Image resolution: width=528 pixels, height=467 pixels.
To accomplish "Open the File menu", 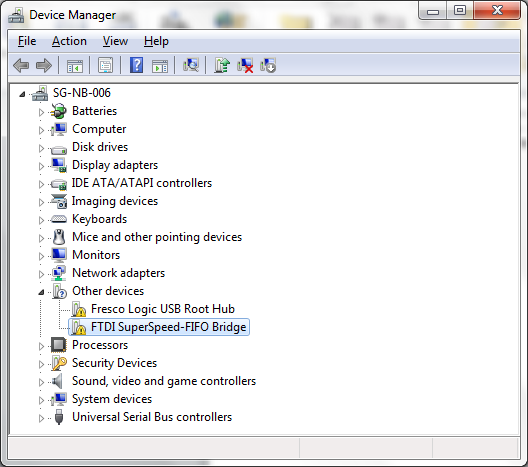I will coord(27,41).
